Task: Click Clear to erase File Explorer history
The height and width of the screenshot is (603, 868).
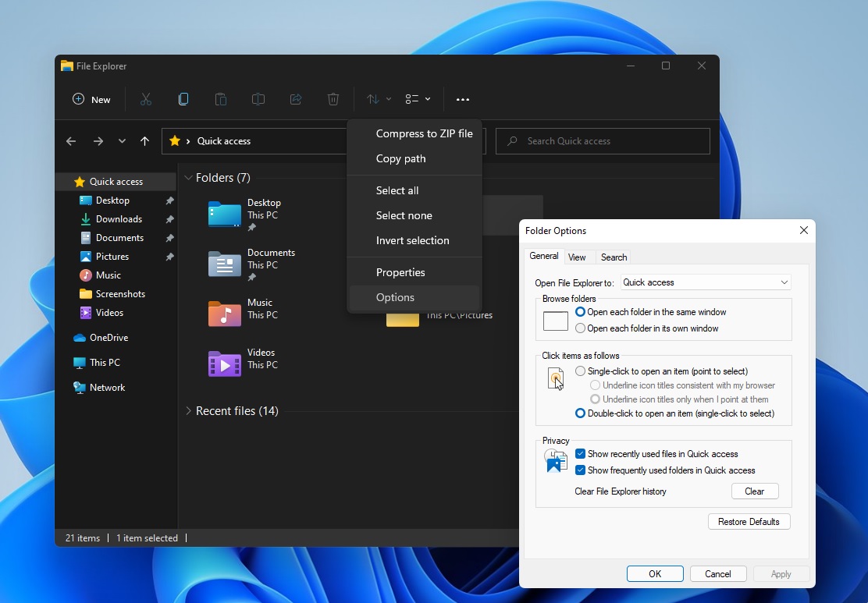Action: [x=755, y=491]
